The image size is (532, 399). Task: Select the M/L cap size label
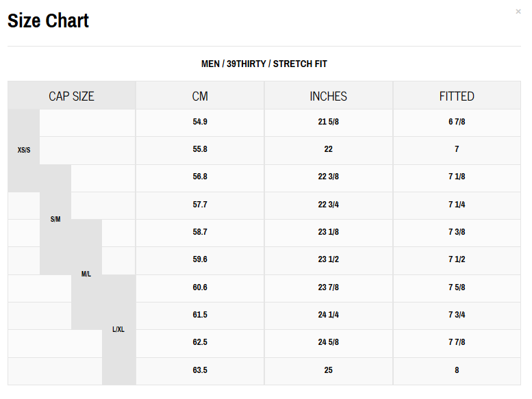point(86,274)
